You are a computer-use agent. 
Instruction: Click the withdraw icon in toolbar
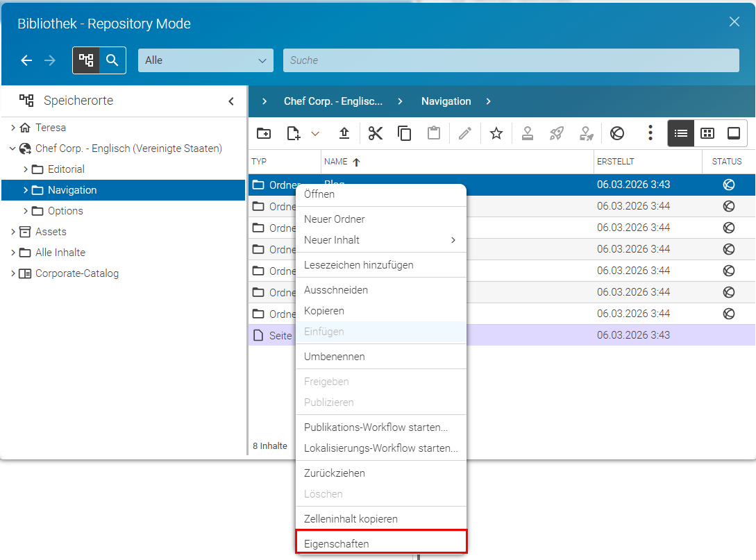pos(617,133)
